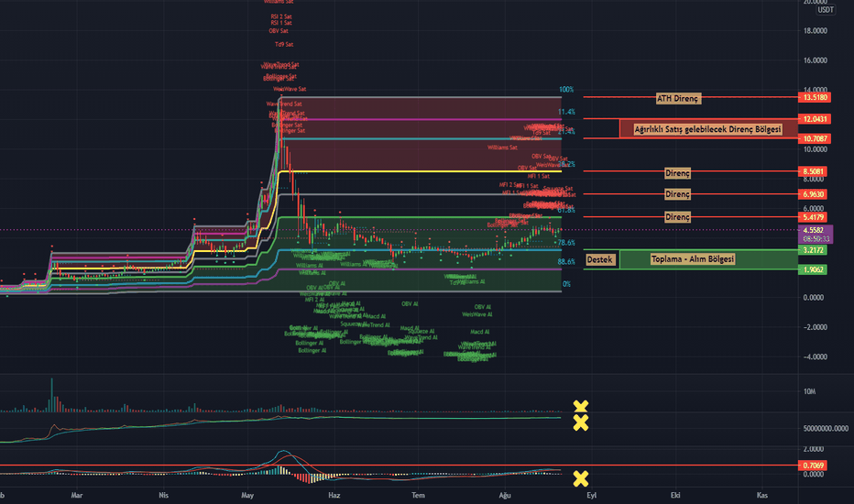Select the Macd Al signal label near Ağu
This screenshot has width=854, height=504.
(x=480, y=332)
